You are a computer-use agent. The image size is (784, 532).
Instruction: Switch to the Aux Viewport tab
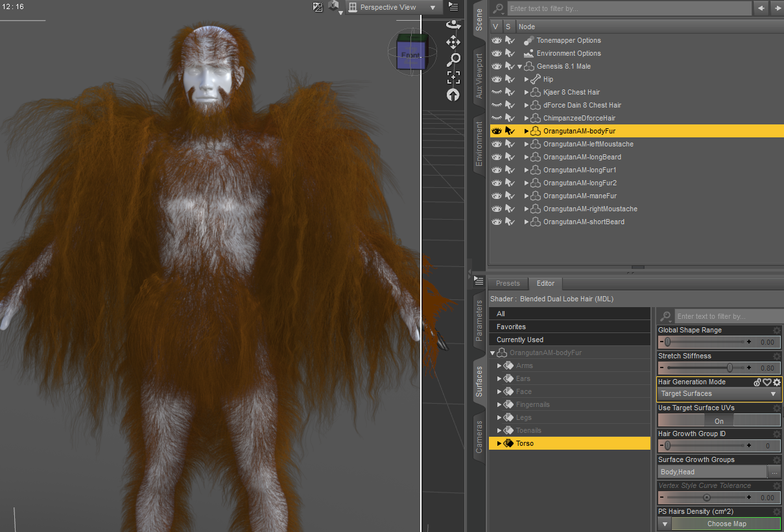point(479,75)
